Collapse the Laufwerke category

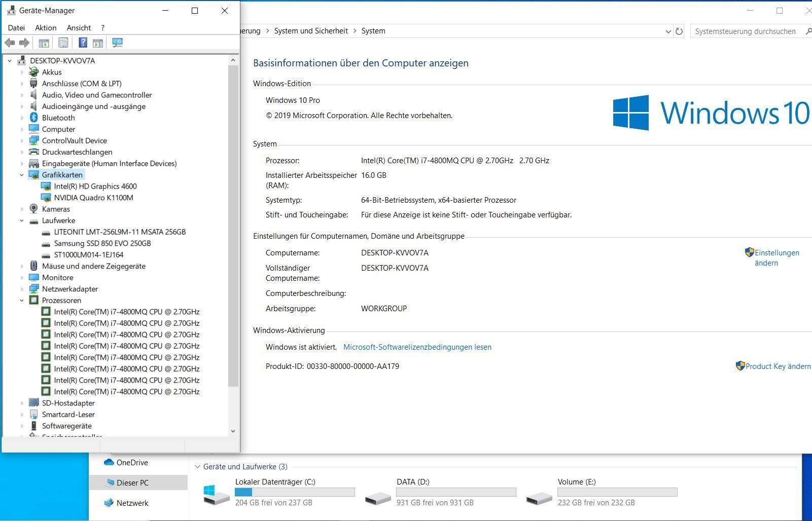coord(22,220)
